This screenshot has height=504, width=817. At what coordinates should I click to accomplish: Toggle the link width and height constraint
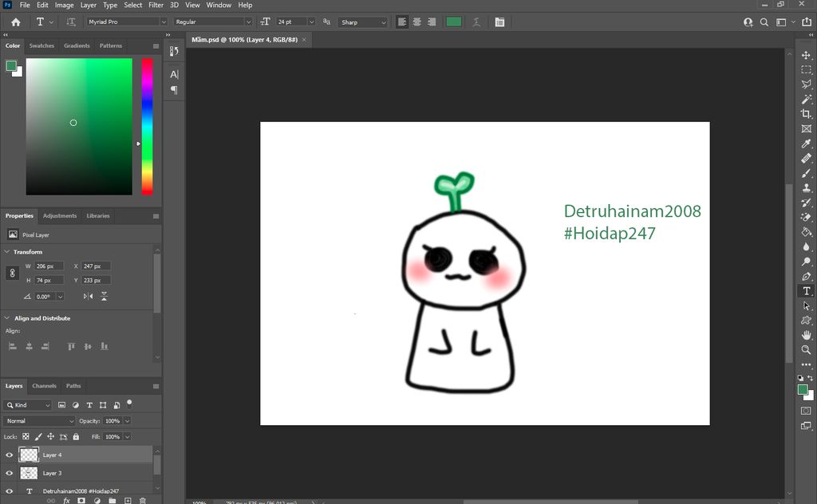pos(12,274)
